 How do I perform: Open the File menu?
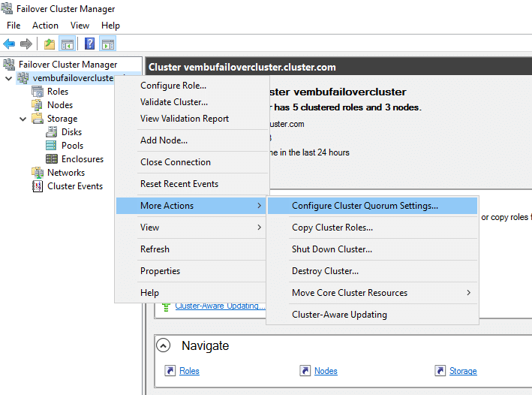click(14, 26)
